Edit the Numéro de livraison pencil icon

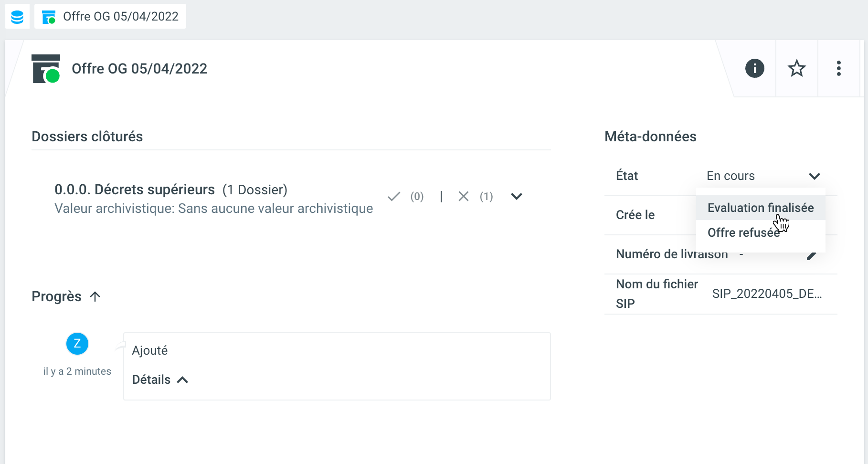811,256
